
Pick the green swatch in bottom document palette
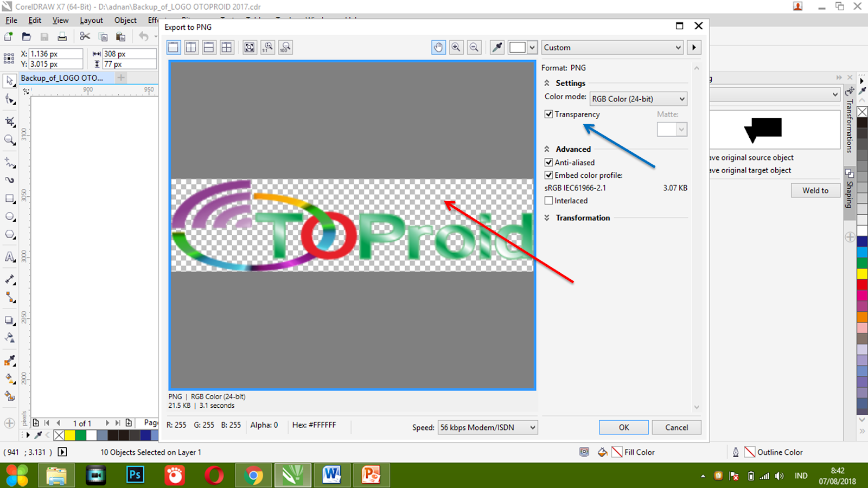tap(81, 435)
